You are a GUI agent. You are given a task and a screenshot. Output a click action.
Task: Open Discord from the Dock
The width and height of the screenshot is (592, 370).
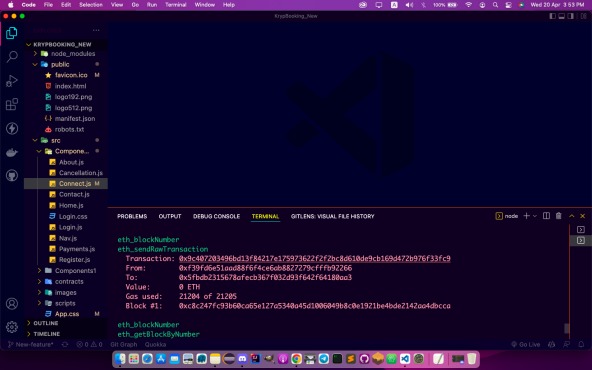pos(242,359)
